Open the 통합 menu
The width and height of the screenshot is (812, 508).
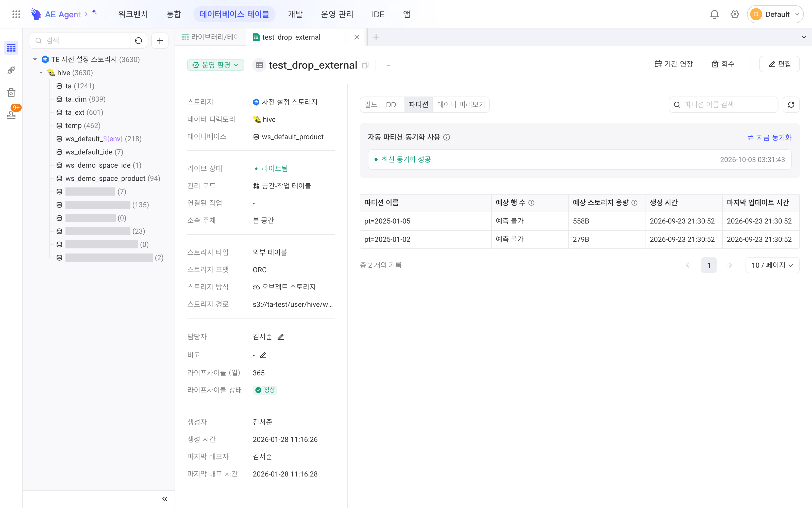coord(174,14)
